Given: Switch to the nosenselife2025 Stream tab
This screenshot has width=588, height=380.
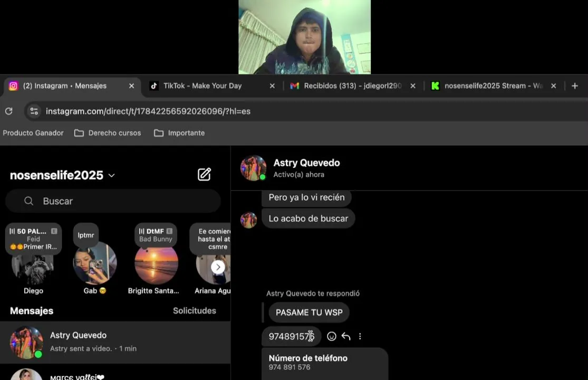Looking at the screenshot, I should (x=494, y=86).
